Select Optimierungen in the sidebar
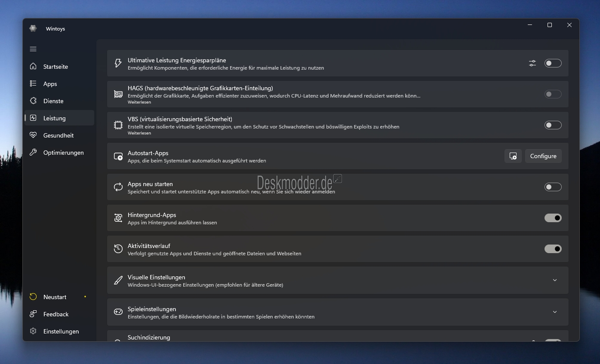The image size is (600, 364). pyautogui.click(x=63, y=153)
